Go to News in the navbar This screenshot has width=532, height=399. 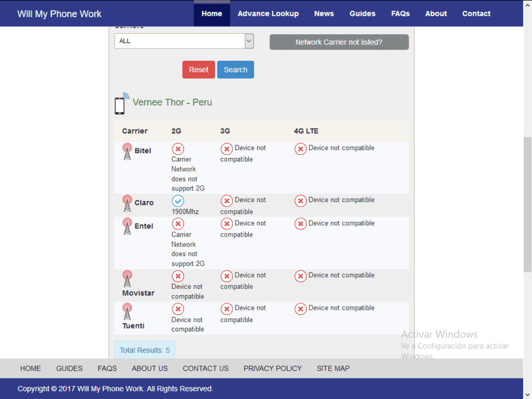(324, 14)
